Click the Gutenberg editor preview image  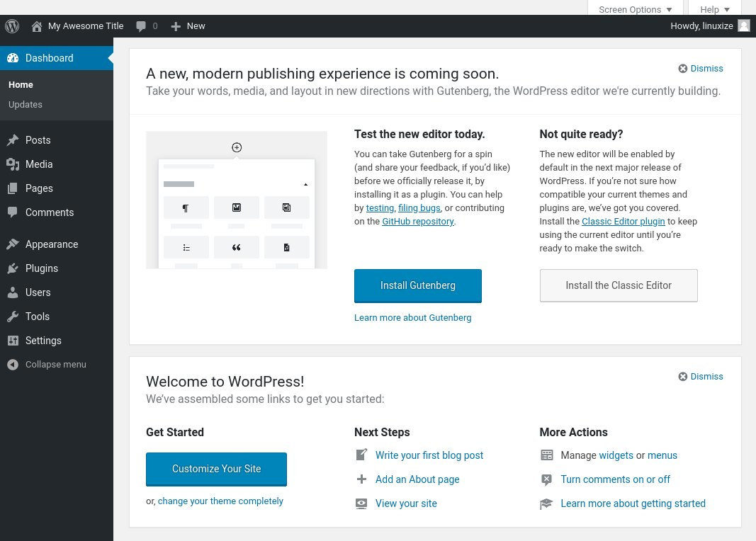coord(236,200)
